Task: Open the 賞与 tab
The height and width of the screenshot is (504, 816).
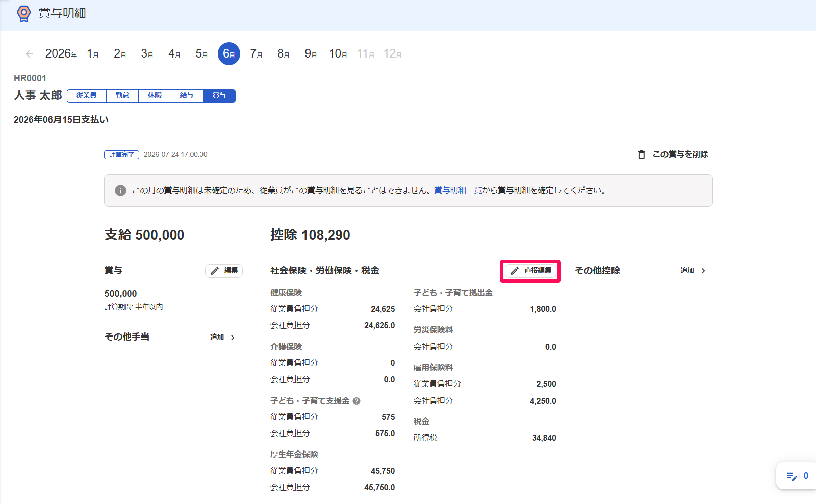Action: pos(219,96)
